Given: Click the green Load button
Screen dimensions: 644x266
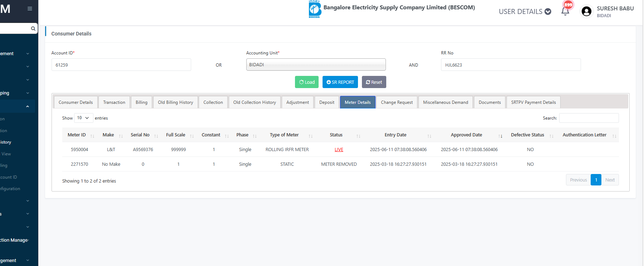Looking at the screenshot, I should coord(307,82).
